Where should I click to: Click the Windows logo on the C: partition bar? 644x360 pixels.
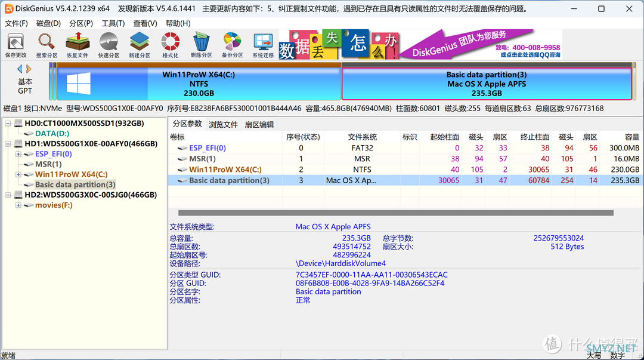79,84
